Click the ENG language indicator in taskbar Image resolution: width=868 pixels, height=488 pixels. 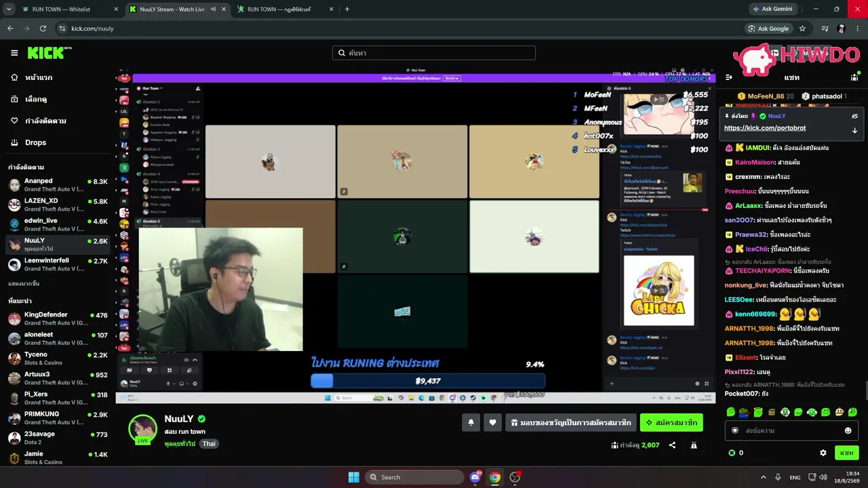pos(795,477)
